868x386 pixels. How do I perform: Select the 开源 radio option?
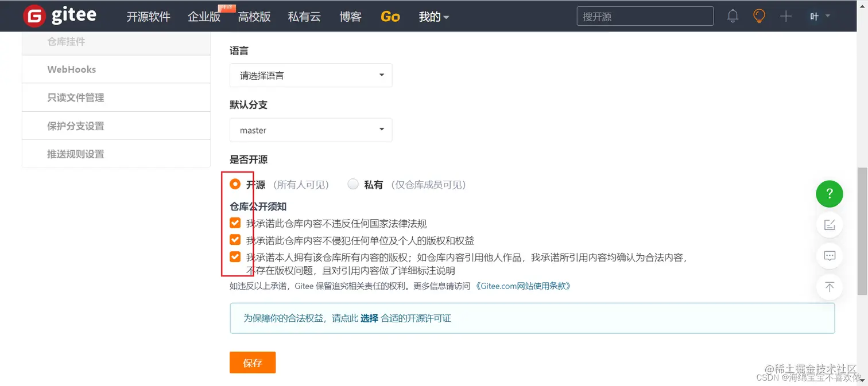[x=235, y=184]
